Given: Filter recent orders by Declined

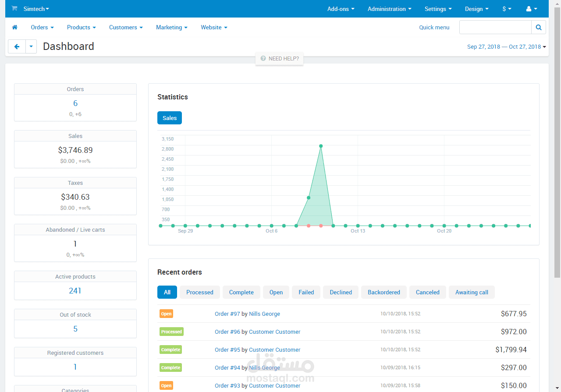Looking at the screenshot, I should [x=341, y=292].
